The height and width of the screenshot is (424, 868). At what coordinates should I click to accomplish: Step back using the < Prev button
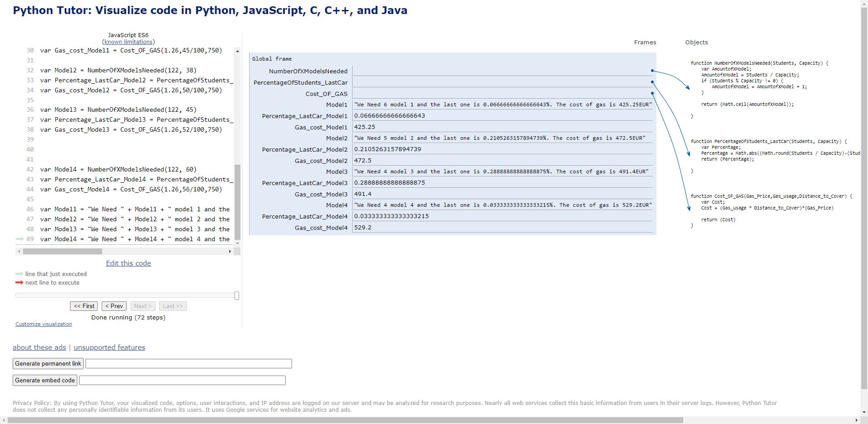point(114,306)
